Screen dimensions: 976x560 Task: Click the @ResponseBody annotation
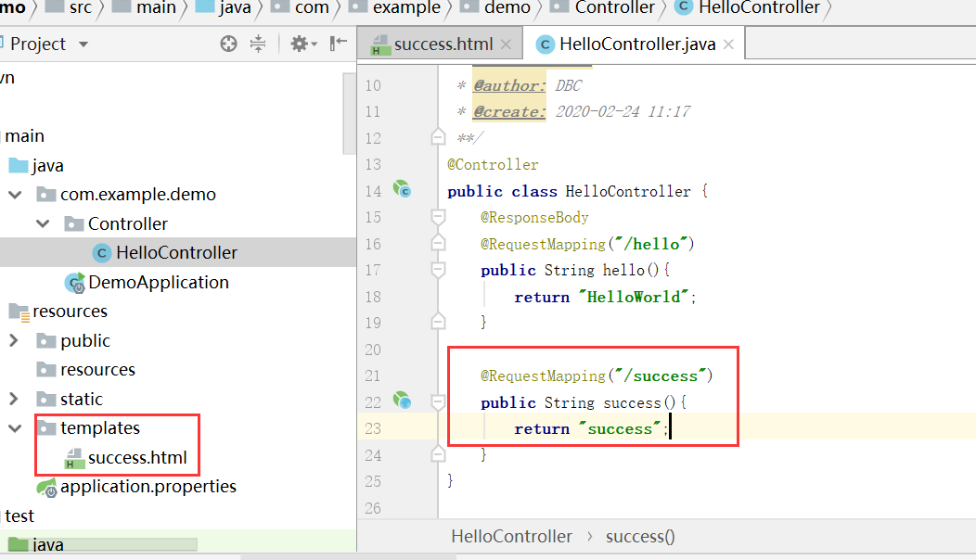click(534, 217)
